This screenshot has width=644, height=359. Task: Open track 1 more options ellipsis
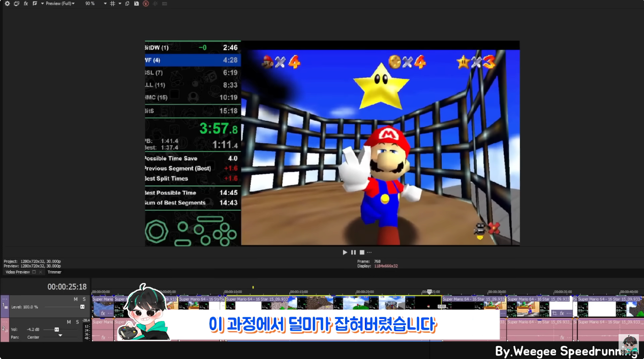pyautogui.click(x=5, y=299)
